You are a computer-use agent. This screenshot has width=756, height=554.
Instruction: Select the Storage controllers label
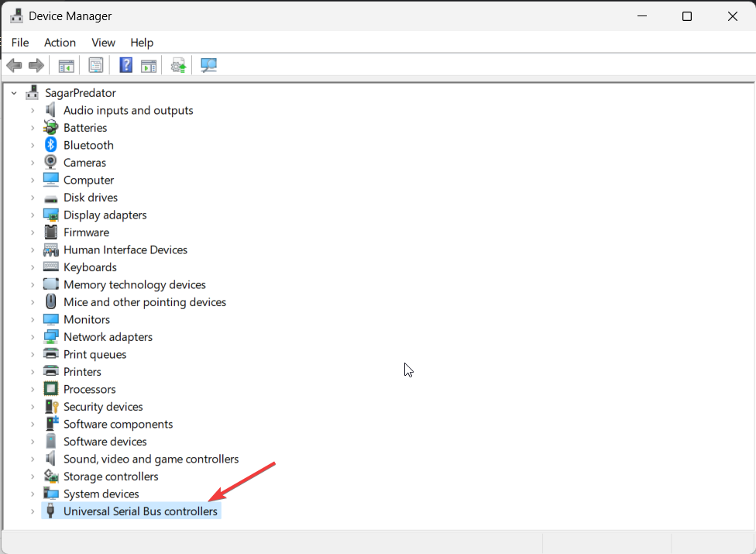pyautogui.click(x=111, y=477)
